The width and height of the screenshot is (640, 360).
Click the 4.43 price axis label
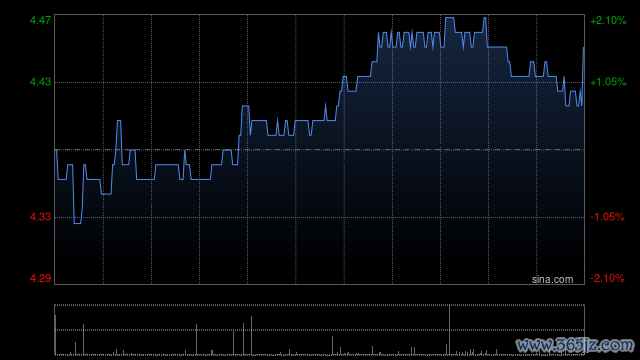[x=40, y=82]
